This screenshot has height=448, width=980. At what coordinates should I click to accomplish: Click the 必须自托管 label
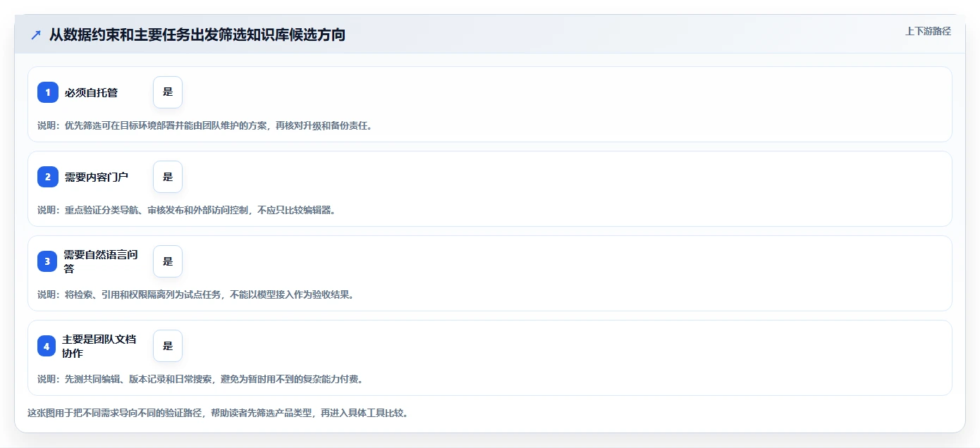pyautogui.click(x=91, y=92)
